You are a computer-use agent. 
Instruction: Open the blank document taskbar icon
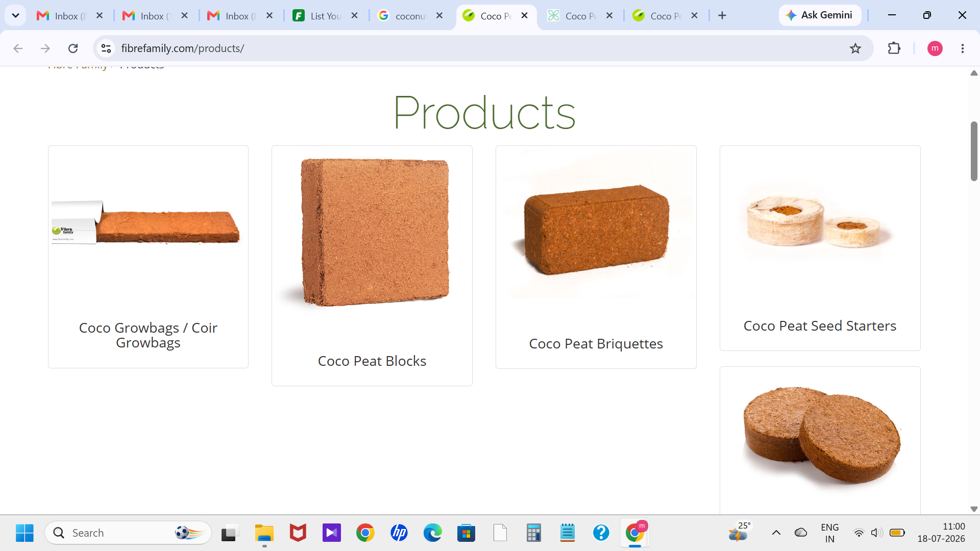(500, 533)
